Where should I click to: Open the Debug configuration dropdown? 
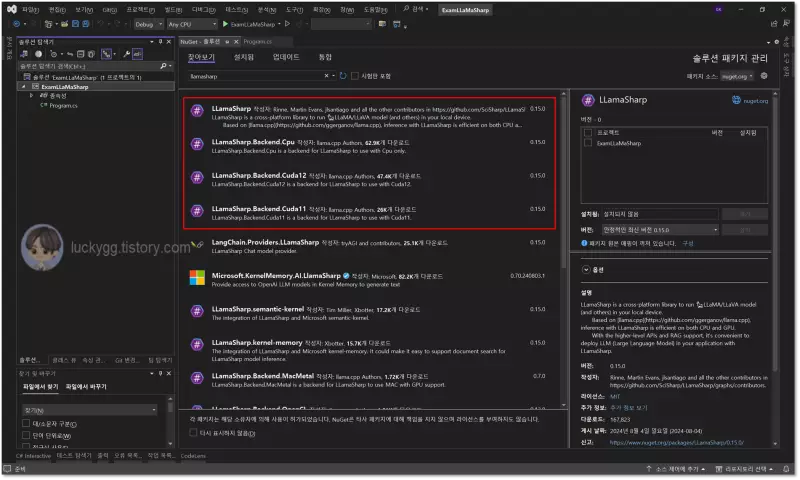click(148, 24)
